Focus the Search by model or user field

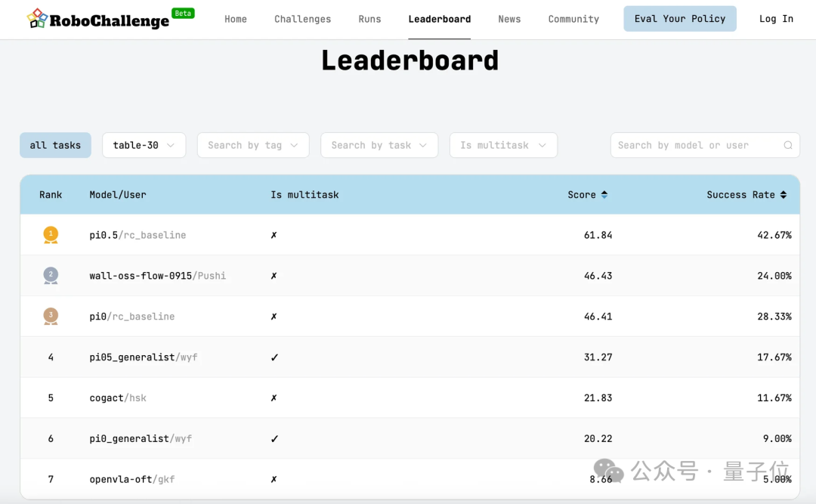click(705, 145)
